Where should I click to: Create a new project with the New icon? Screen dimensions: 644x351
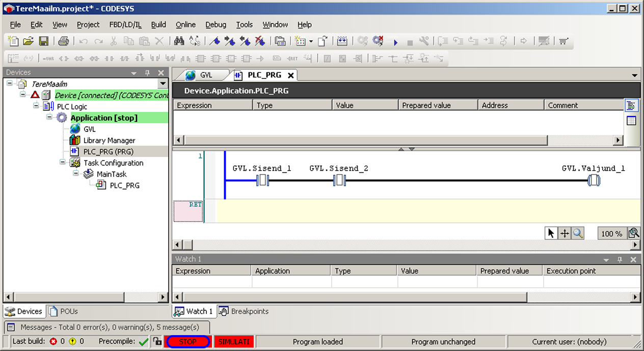14,41
